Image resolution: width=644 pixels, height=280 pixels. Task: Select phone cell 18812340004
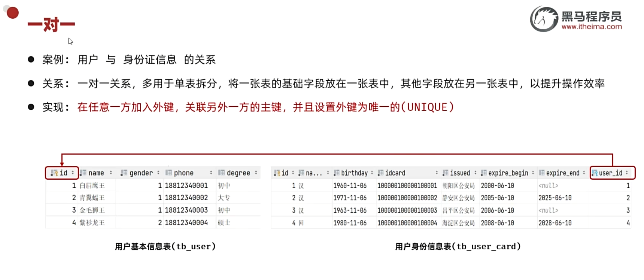tap(186, 223)
